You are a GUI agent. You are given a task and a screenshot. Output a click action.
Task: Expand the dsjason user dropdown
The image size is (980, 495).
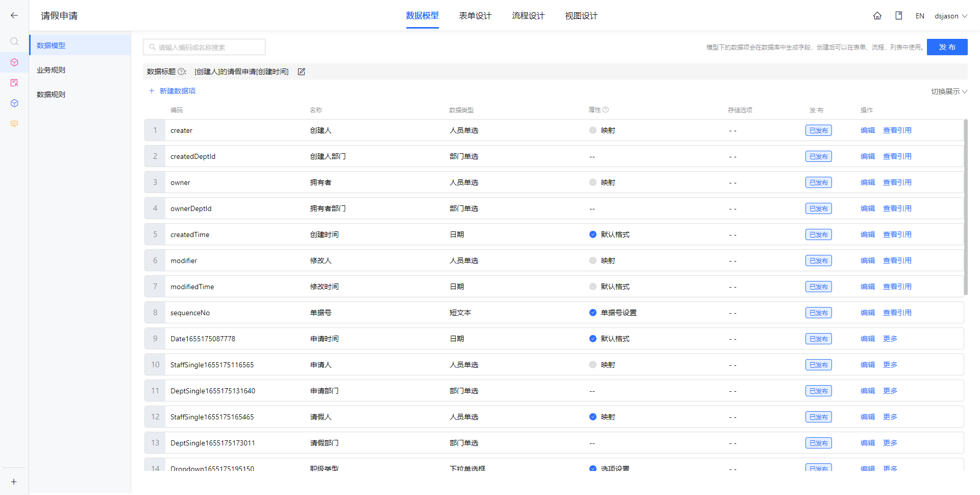(951, 16)
